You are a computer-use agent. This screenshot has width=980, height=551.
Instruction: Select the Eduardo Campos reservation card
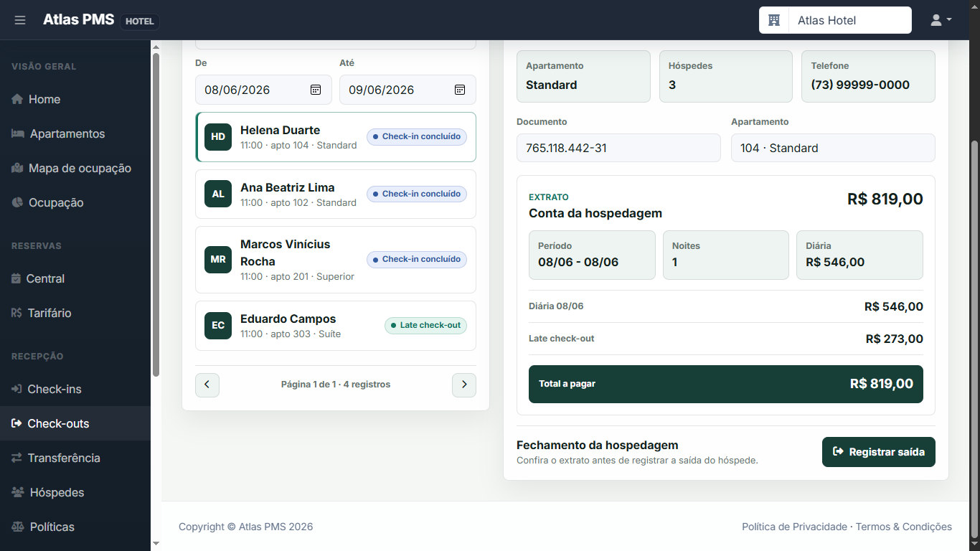click(336, 326)
